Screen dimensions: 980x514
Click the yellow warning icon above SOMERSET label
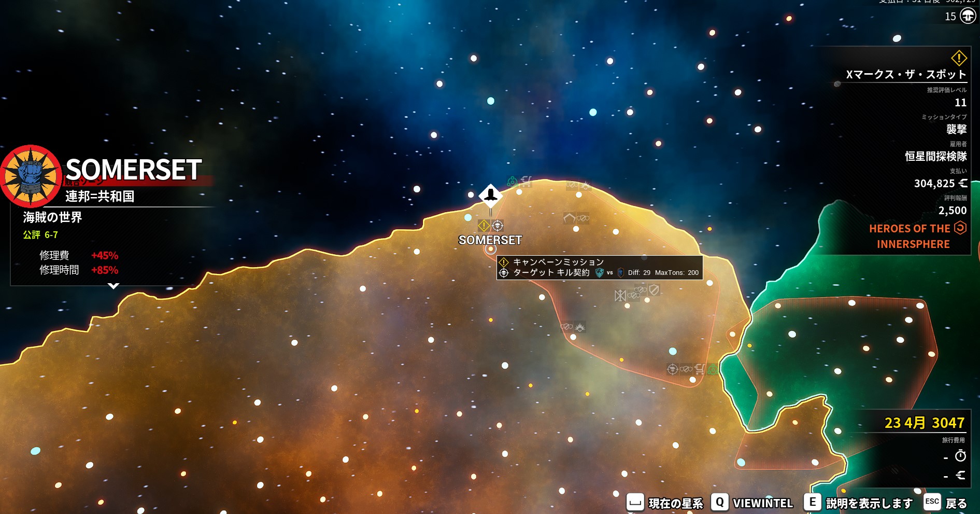coord(484,226)
